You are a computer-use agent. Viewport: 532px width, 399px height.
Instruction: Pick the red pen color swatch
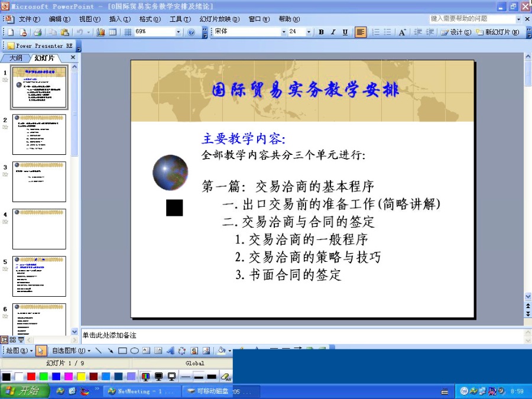[31, 377]
